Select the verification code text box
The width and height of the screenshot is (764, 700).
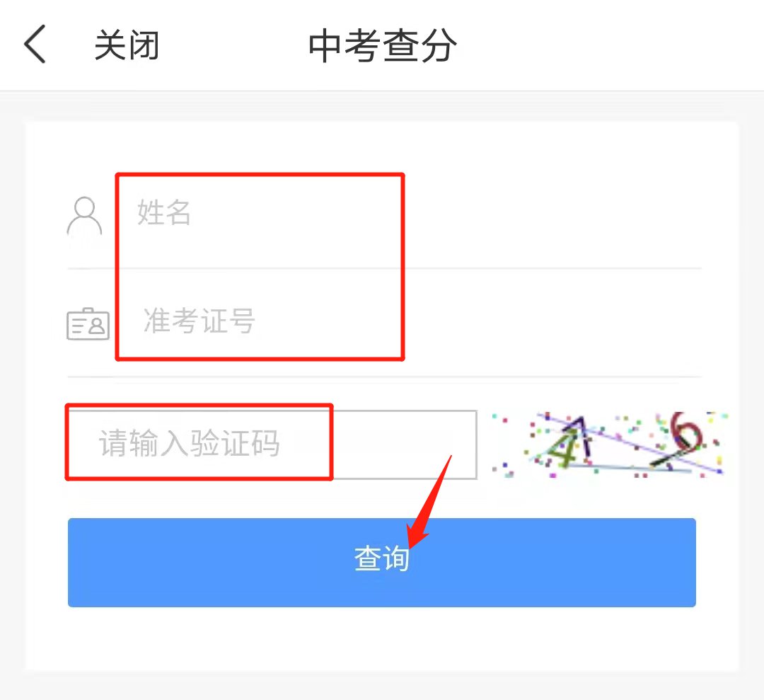(x=272, y=444)
